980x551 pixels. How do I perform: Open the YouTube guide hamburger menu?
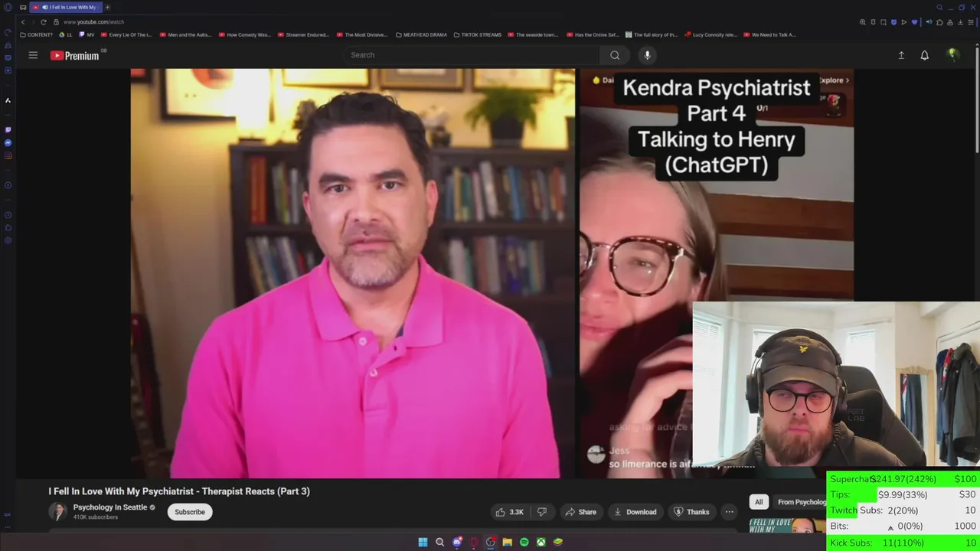(33, 55)
